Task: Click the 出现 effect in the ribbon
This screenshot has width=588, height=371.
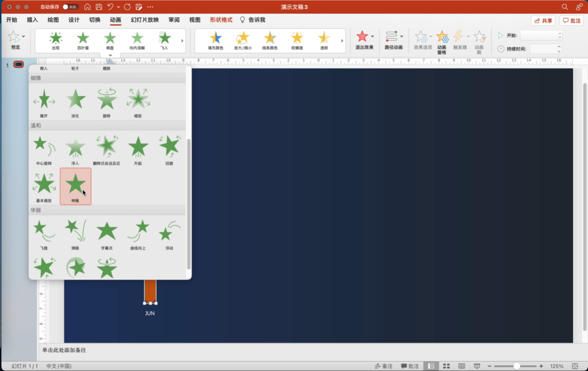Action: [56, 40]
